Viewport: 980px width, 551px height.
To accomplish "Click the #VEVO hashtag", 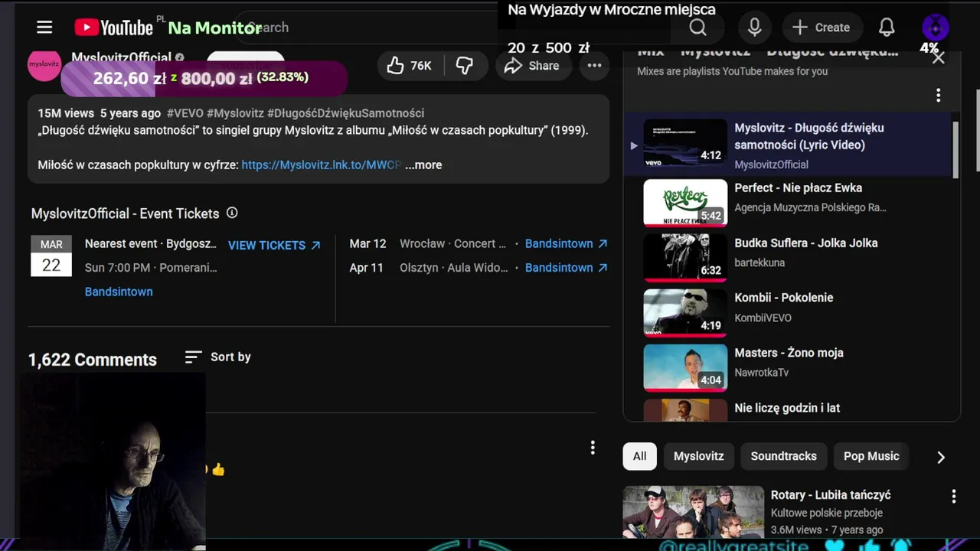I will pyautogui.click(x=185, y=113).
